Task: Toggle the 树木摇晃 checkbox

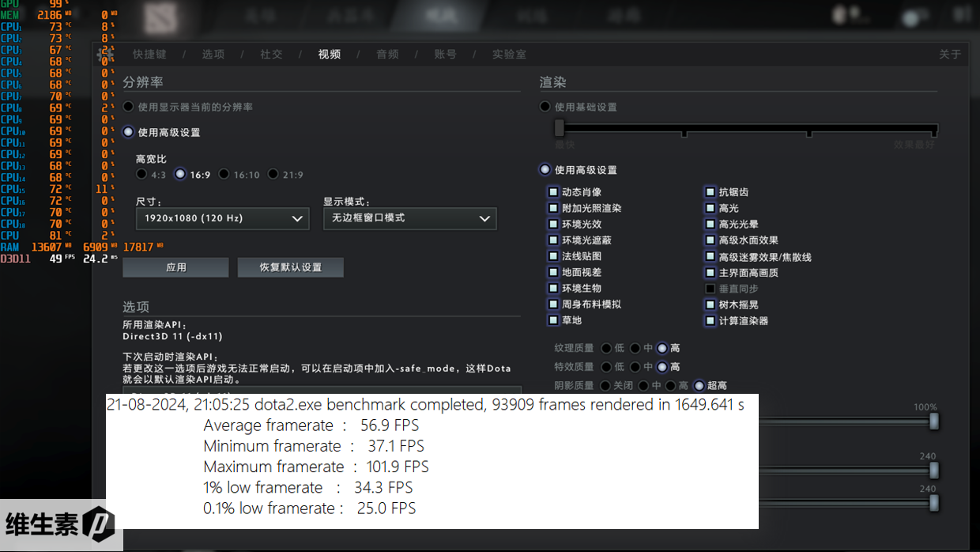Action: coord(710,304)
